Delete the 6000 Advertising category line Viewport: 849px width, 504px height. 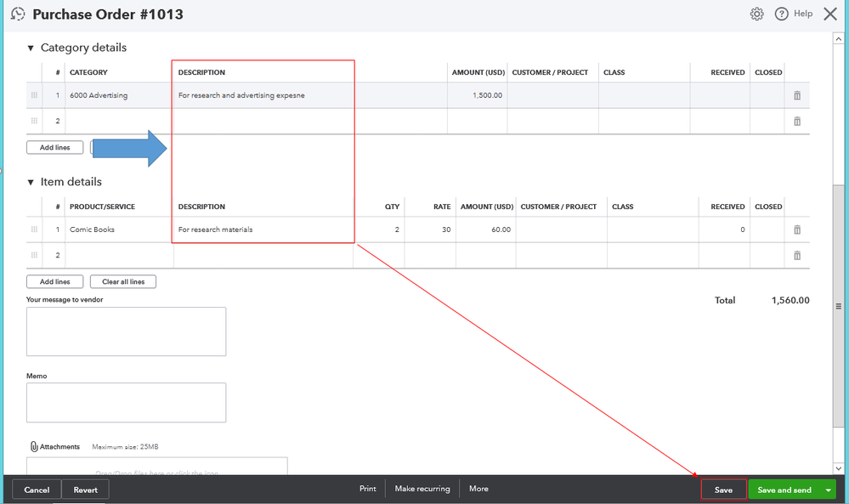pyautogui.click(x=797, y=95)
